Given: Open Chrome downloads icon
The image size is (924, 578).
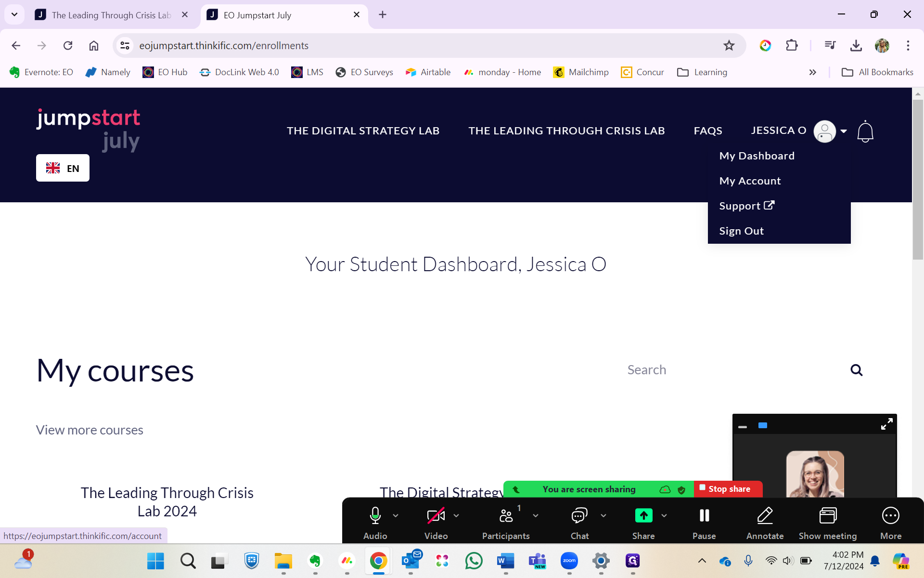Looking at the screenshot, I should [856, 45].
